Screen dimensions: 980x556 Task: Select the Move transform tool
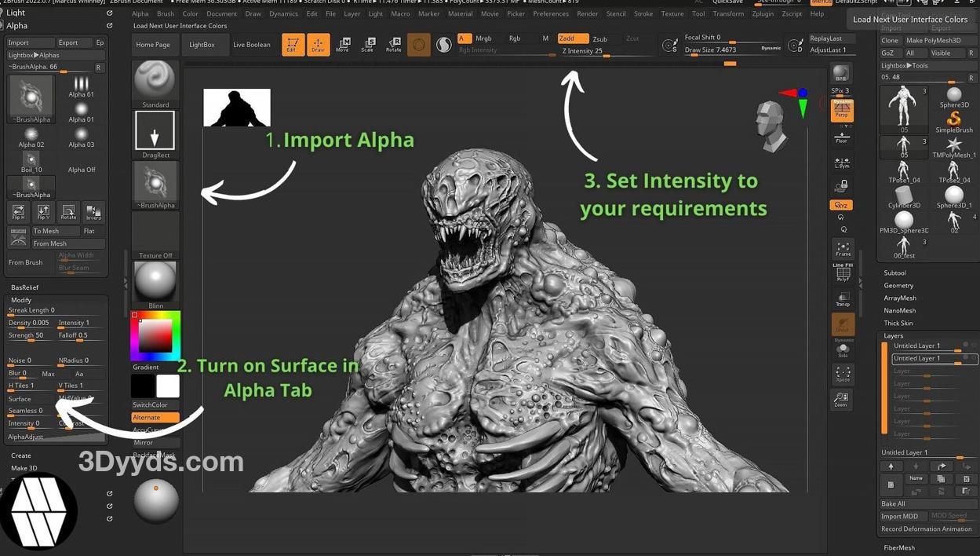(x=343, y=45)
